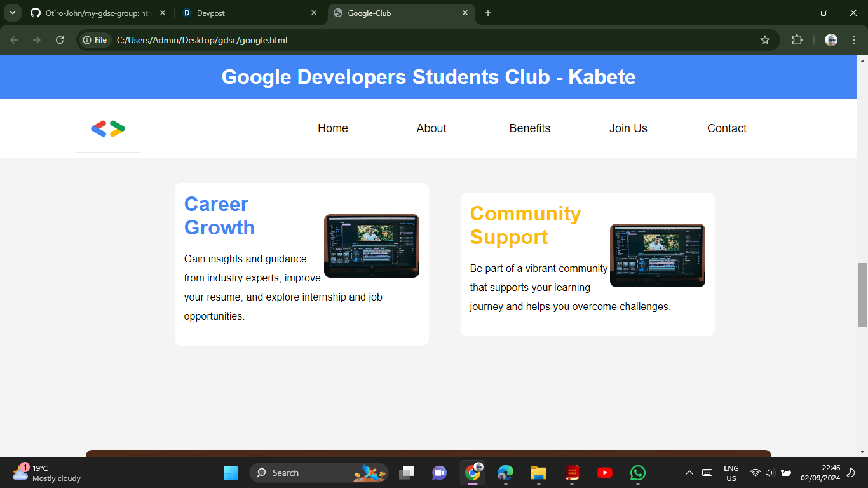Go to the About nav link

coord(431,128)
